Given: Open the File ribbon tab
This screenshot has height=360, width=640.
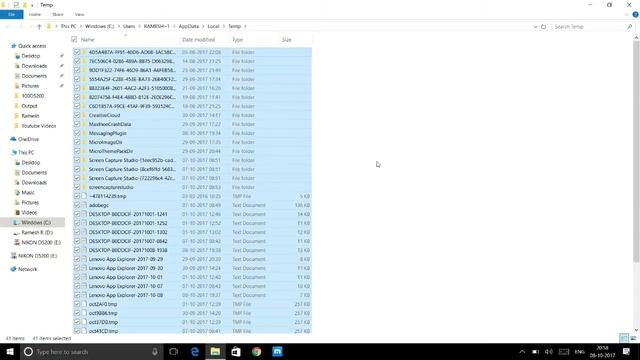Looking at the screenshot, I should pyautogui.click(x=11, y=15).
